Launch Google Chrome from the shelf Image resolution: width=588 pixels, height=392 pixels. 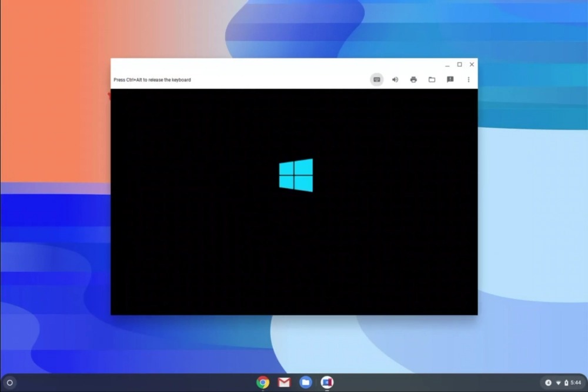coord(263,383)
